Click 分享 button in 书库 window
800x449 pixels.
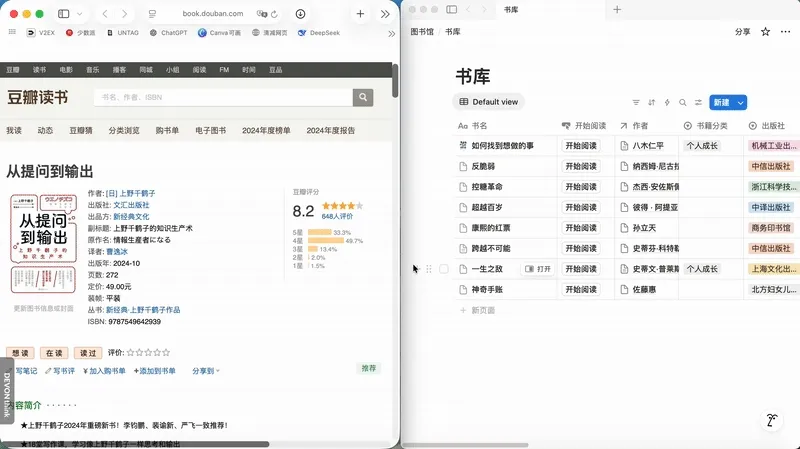pos(742,32)
